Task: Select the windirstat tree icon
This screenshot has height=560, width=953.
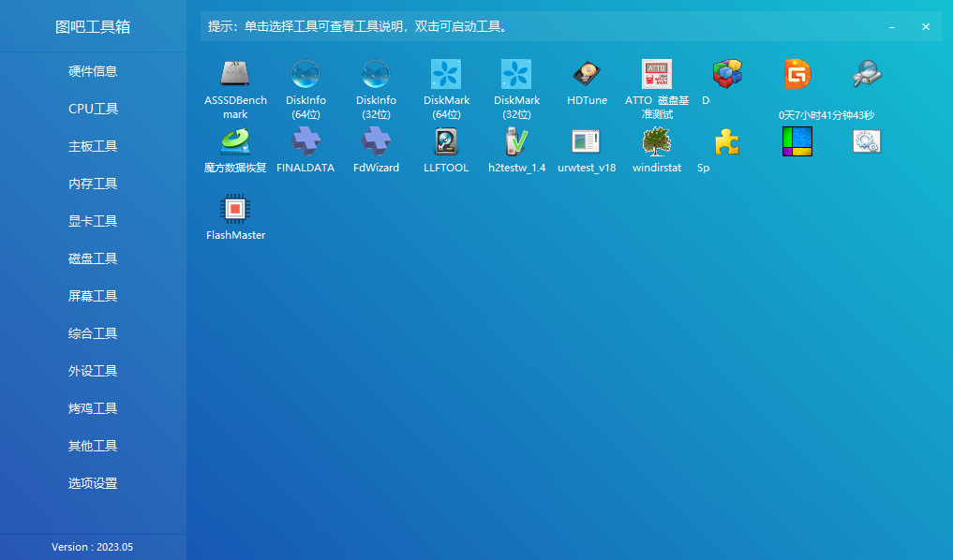Action: point(657,141)
